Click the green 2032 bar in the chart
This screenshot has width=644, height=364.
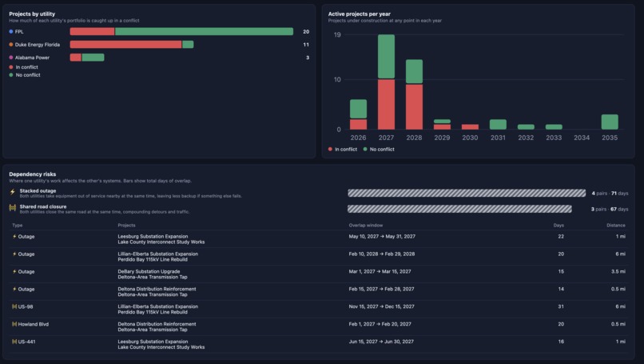(526, 127)
